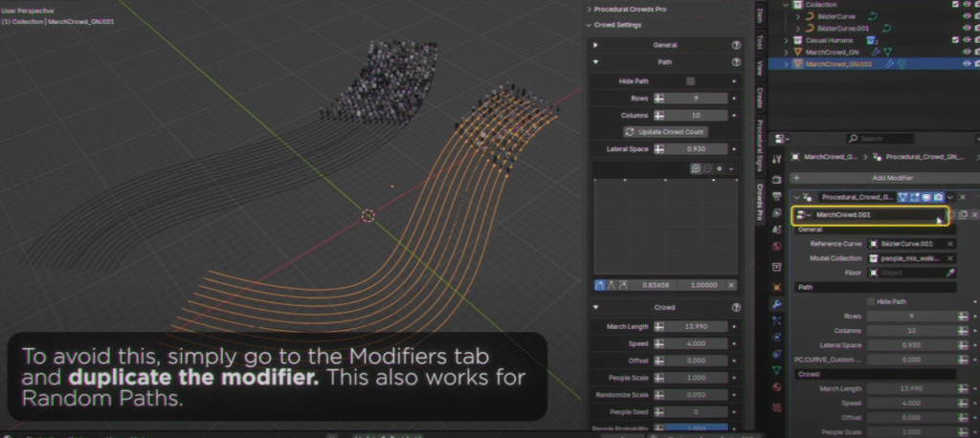This screenshot has width=980, height=438.
Task: Open the Tool sidebar tab
Action: tap(760, 42)
